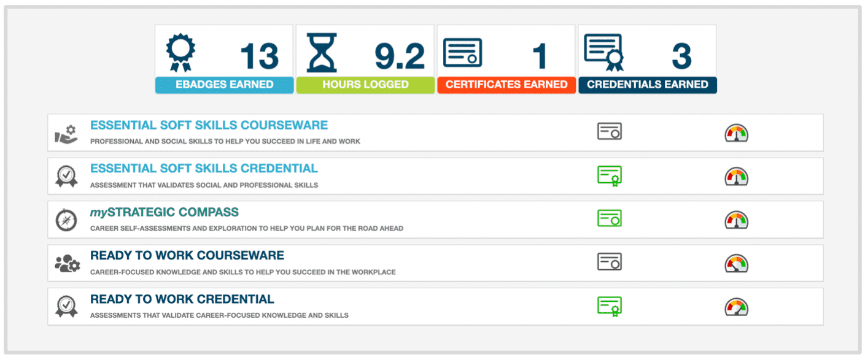Open the Essential Soft Skills Courseware link

coord(209,125)
